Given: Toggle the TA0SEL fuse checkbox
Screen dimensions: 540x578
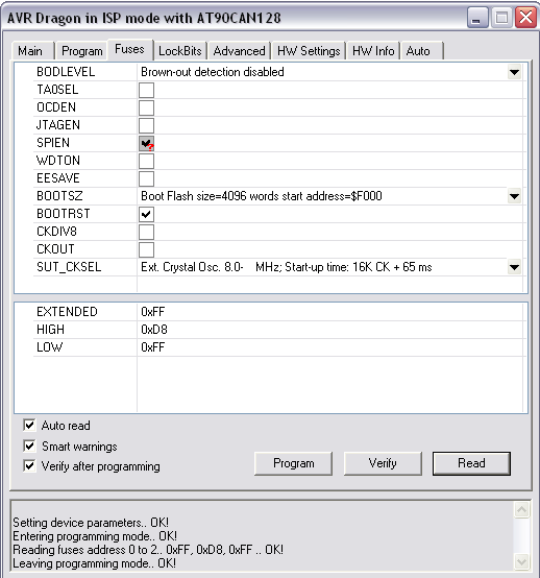Looking at the screenshot, I should [146, 90].
